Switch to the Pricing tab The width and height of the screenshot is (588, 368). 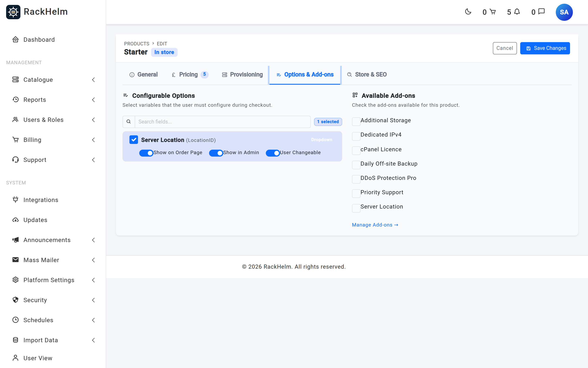click(x=190, y=75)
